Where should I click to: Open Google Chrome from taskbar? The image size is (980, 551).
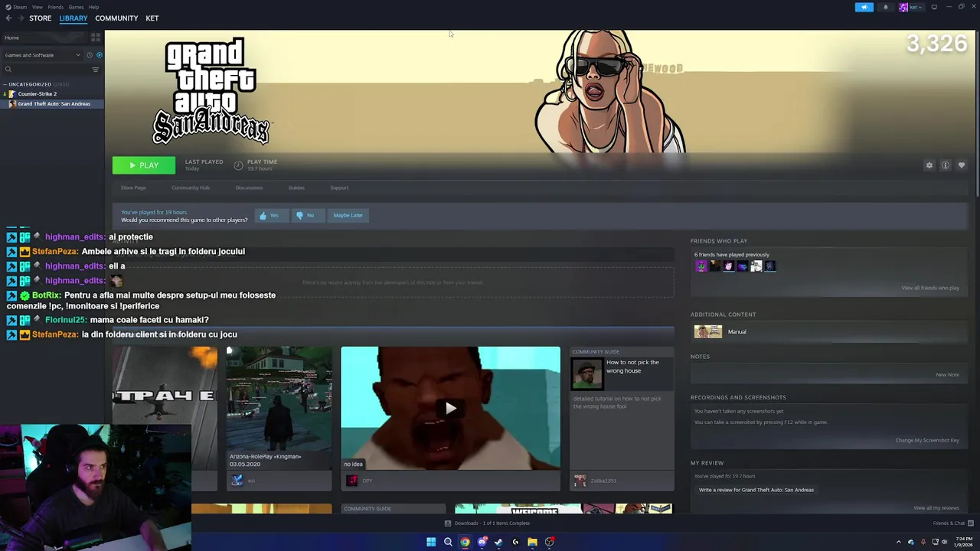pos(465,542)
